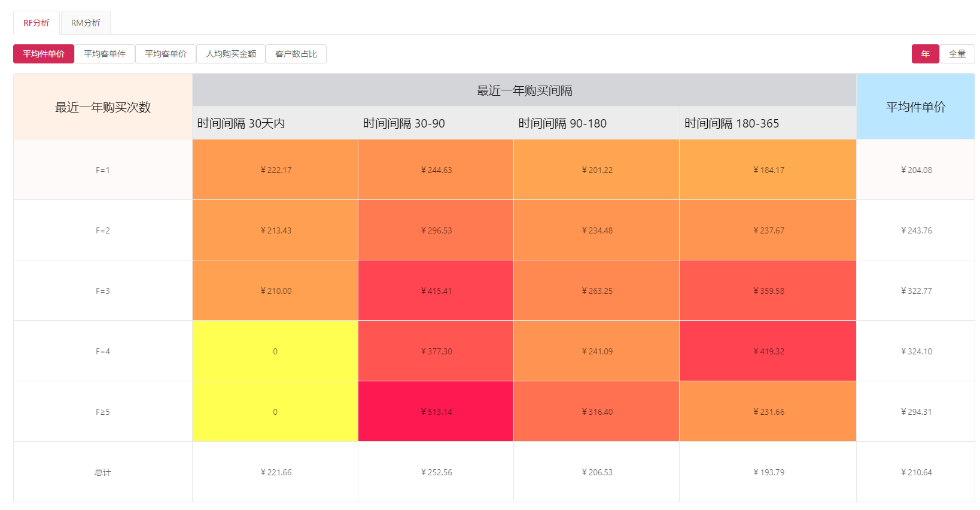The height and width of the screenshot is (510, 980).
Task: Switch to the RF分析 tab
Action: click(x=36, y=23)
